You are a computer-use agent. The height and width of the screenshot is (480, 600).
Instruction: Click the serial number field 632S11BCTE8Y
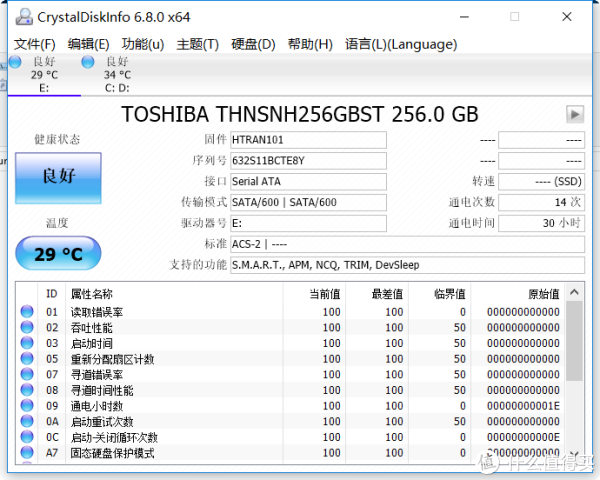[x=308, y=161]
